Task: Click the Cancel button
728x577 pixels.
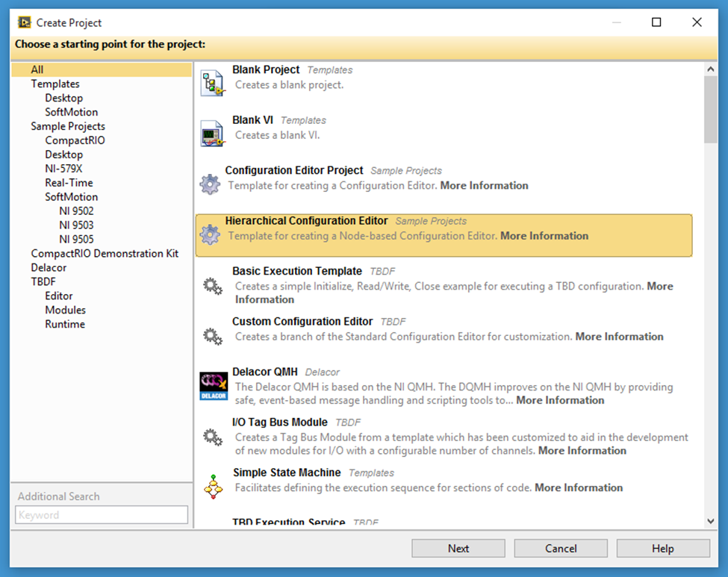Action: click(x=561, y=548)
